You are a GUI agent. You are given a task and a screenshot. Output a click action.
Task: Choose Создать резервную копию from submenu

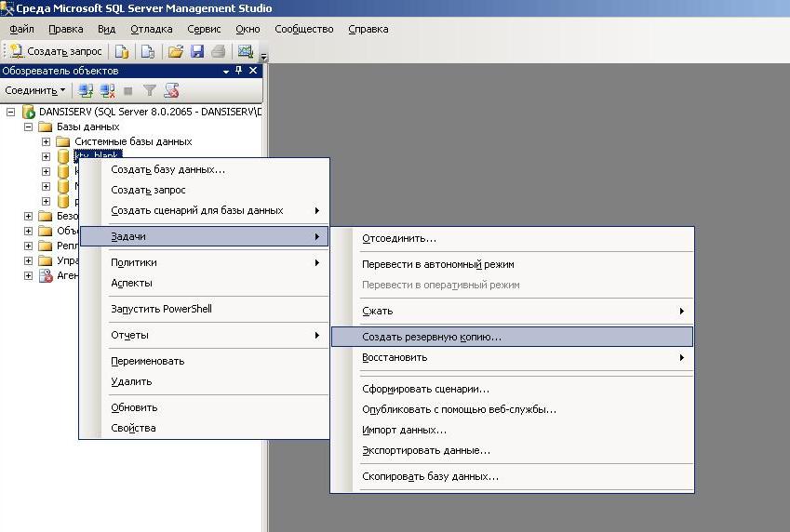(x=432, y=337)
